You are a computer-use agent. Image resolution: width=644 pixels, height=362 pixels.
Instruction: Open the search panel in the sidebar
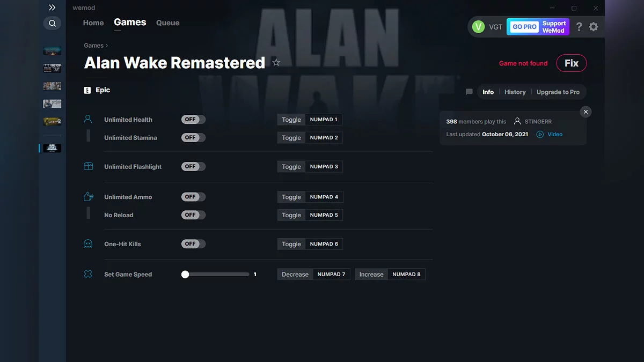52,23
